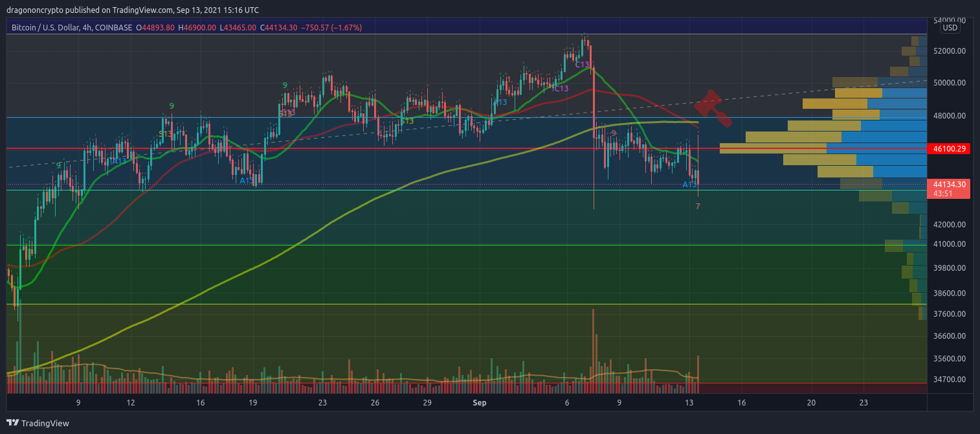Click the 54000.00 price axis label
980x434 pixels.
click(x=950, y=20)
